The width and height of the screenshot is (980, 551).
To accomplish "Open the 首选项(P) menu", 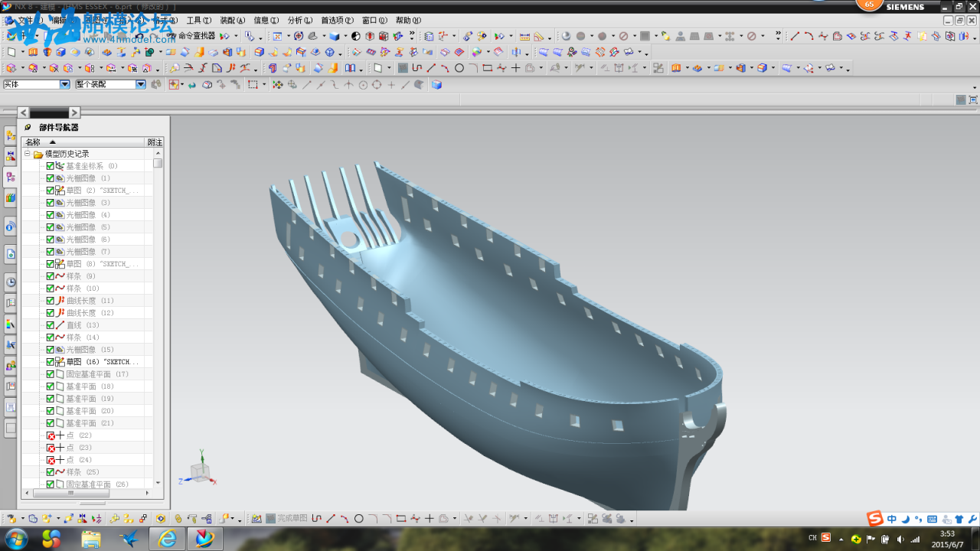I will 337,21.
